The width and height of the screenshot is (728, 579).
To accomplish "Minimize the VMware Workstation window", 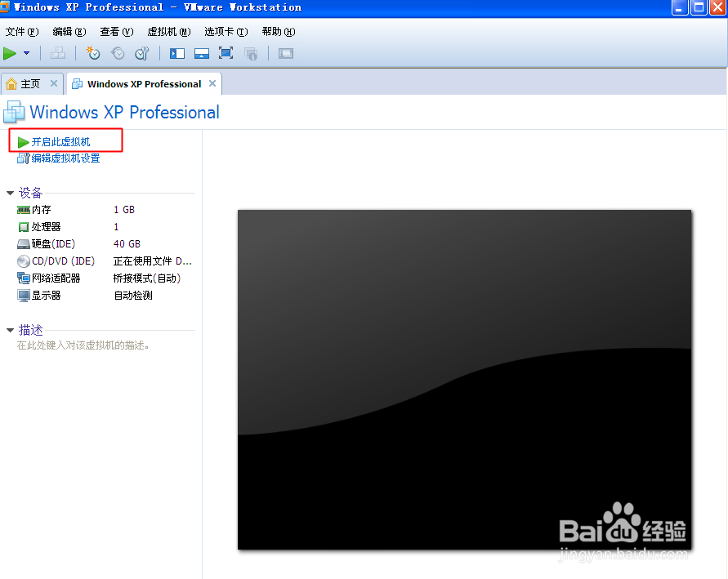I will click(x=680, y=7).
